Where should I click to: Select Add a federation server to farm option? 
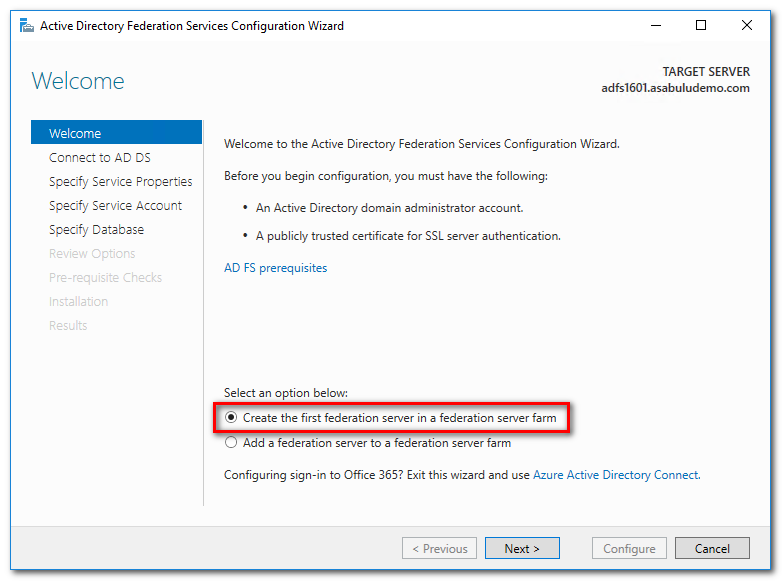pos(230,442)
